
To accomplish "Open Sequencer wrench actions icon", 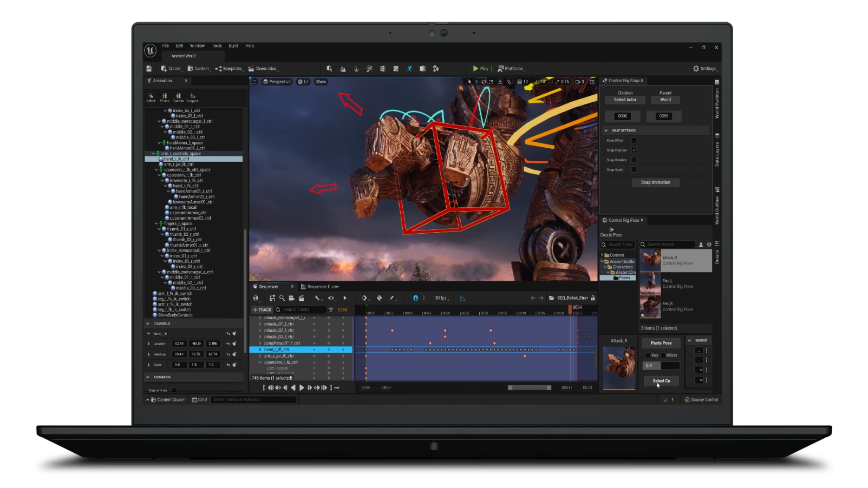I will 318,298.
